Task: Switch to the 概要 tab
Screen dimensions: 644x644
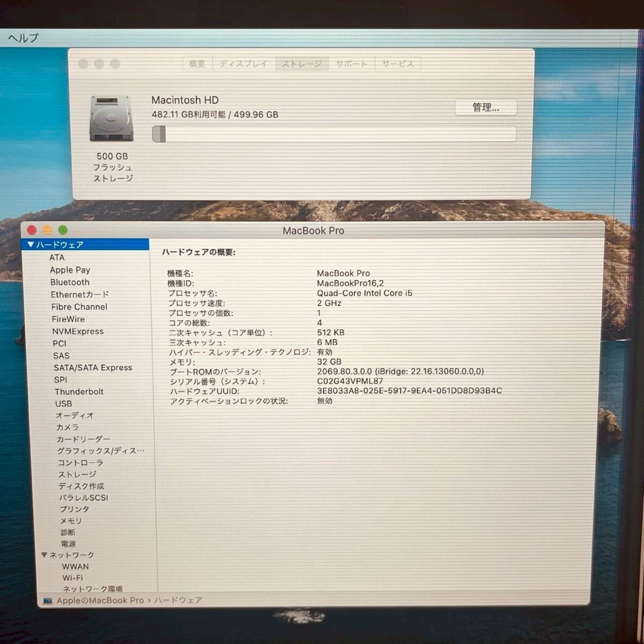Action: pyautogui.click(x=197, y=64)
